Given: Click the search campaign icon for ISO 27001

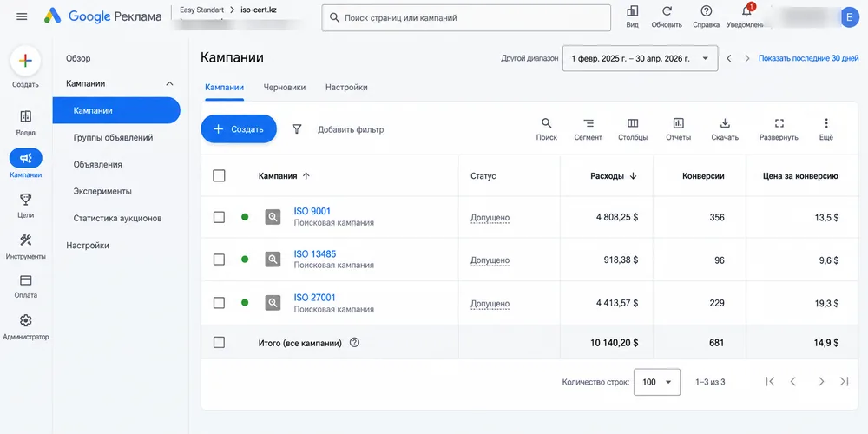Looking at the screenshot, I should pyautogui.click(x=273, y=303).
